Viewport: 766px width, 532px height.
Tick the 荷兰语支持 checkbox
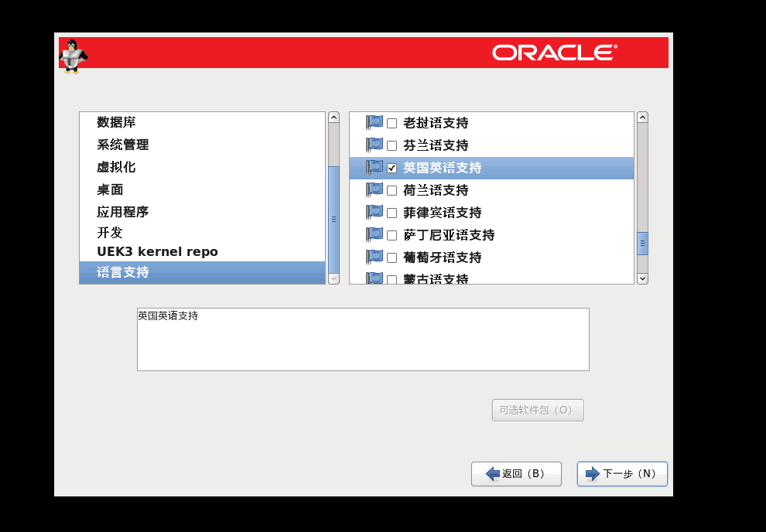click(392, 190)
